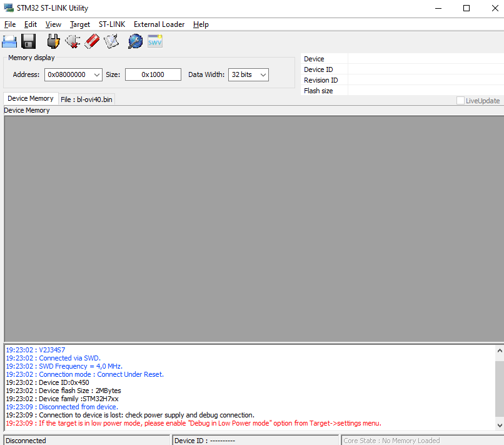Viewport: 504px width, 445px height.
Task: Connect to target using plug icon
Action: [53, 41]
